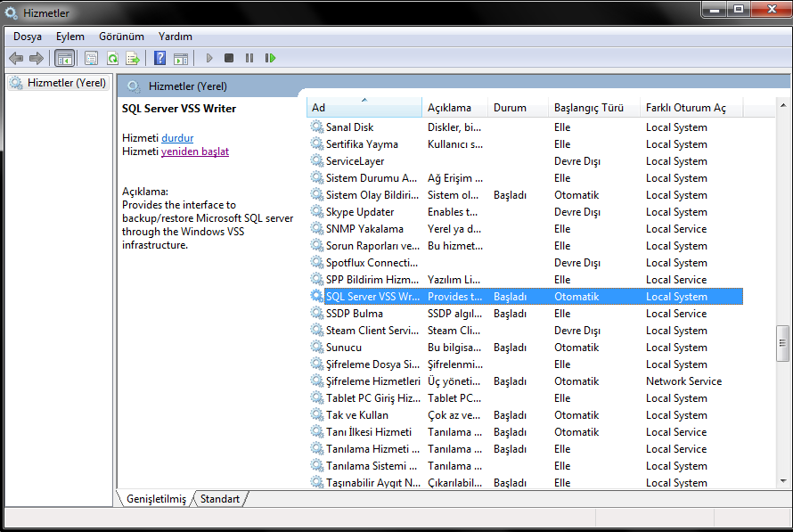Click the durdur link to stop the service

click(177, 138)
